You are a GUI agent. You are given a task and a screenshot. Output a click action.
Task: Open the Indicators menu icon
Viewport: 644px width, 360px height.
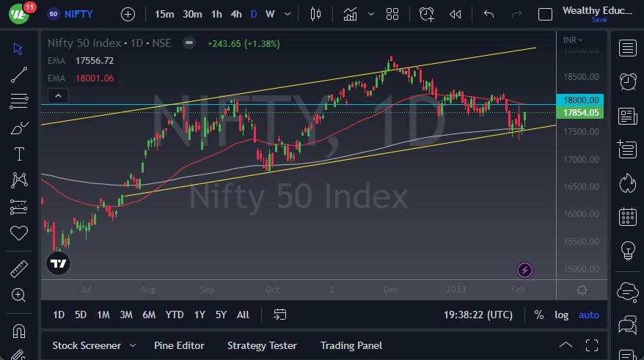[x=350, y=14]
